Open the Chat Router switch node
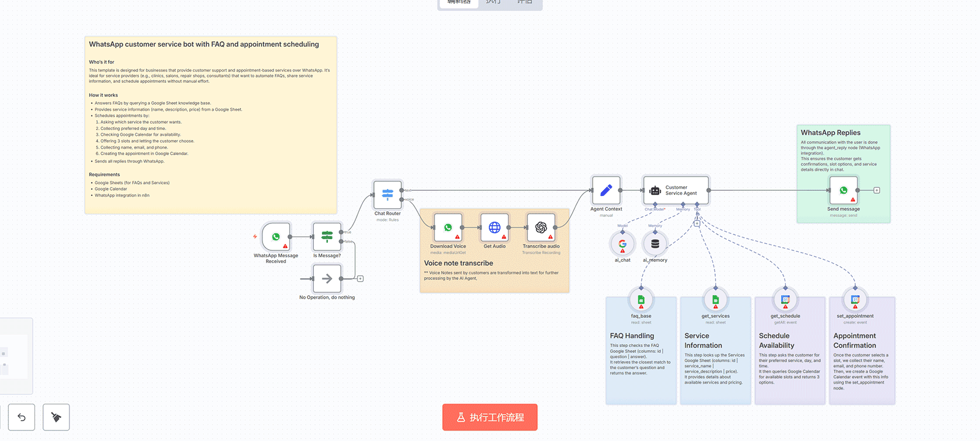Viewport: 980px width, 441px height. (387, 195)
